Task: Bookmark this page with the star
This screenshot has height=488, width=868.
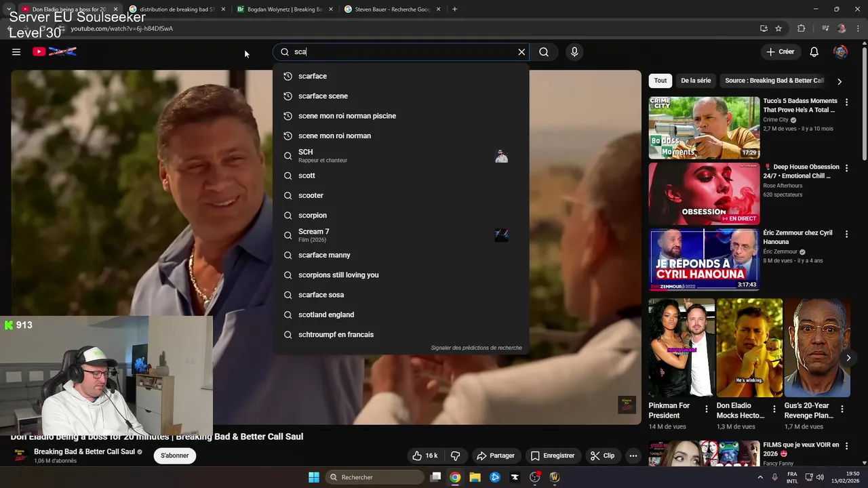Action: click(778, 28)
